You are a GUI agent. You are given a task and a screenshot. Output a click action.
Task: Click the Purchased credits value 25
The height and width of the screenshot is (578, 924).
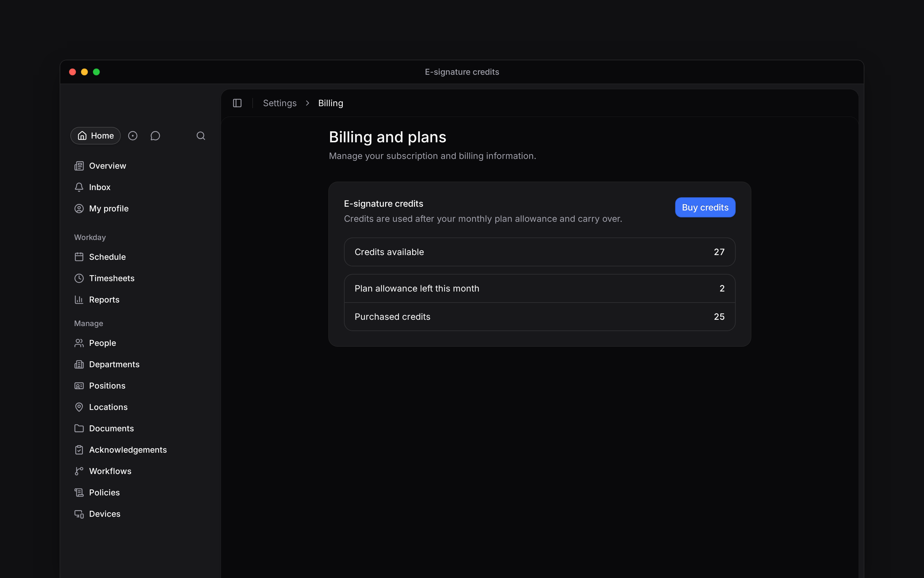719,317
